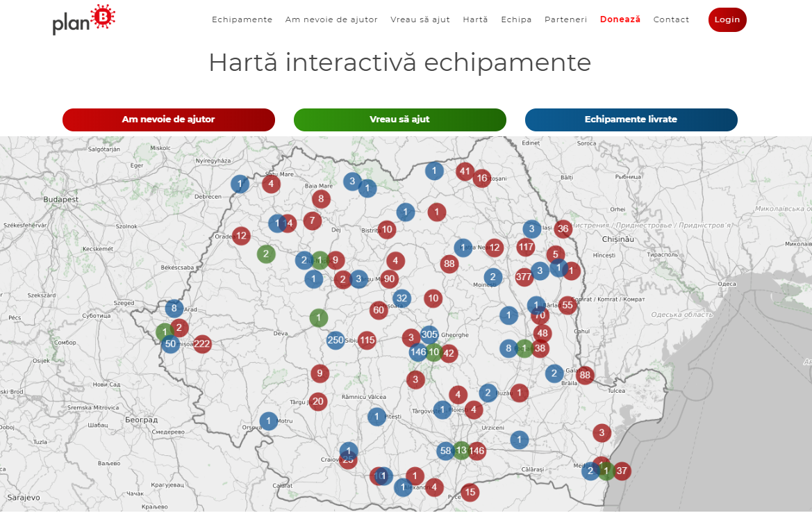This screenshot has height=529, width=812.
Task: Open the Echipa page link
Action: [516, 19]
